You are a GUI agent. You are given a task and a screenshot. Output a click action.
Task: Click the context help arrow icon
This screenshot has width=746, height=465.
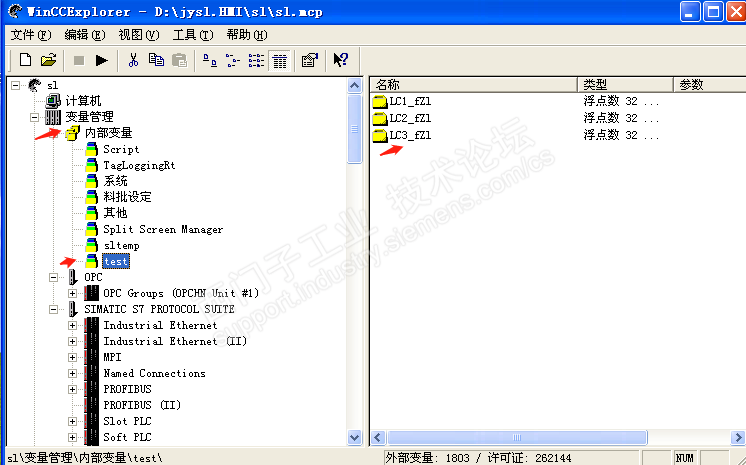click(340, 60)
